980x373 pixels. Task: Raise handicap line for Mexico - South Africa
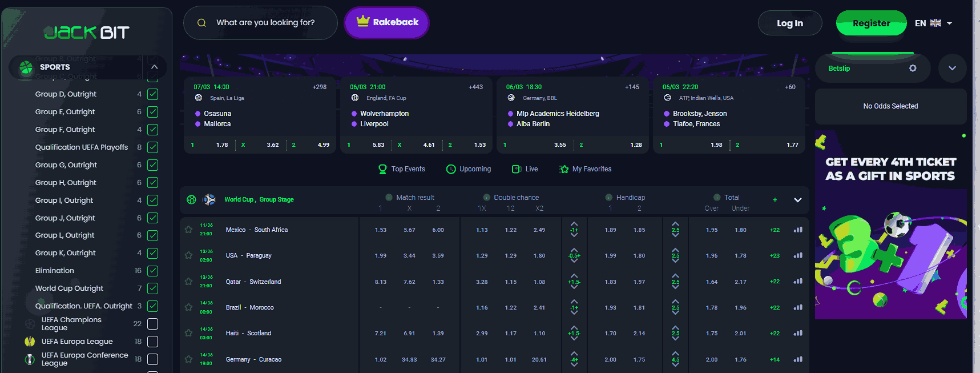[x=574, y=224]
